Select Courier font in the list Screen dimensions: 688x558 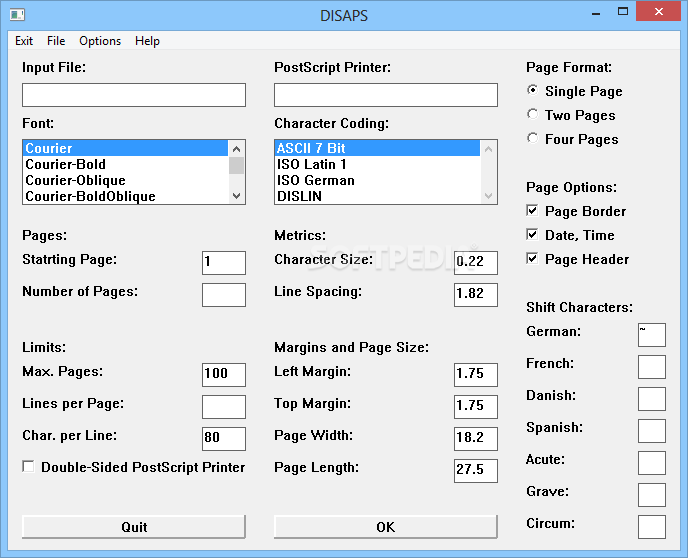tap(125, 148)
